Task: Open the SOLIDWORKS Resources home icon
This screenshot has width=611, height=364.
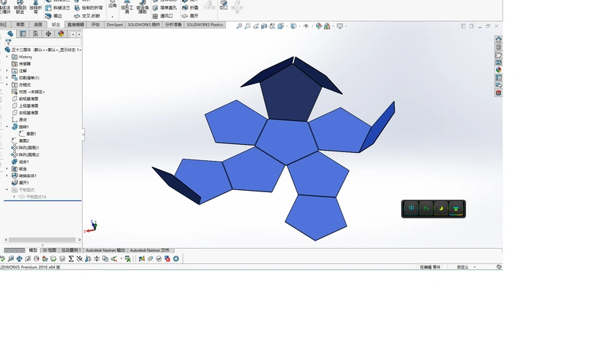Action: (x=498, y=39)
